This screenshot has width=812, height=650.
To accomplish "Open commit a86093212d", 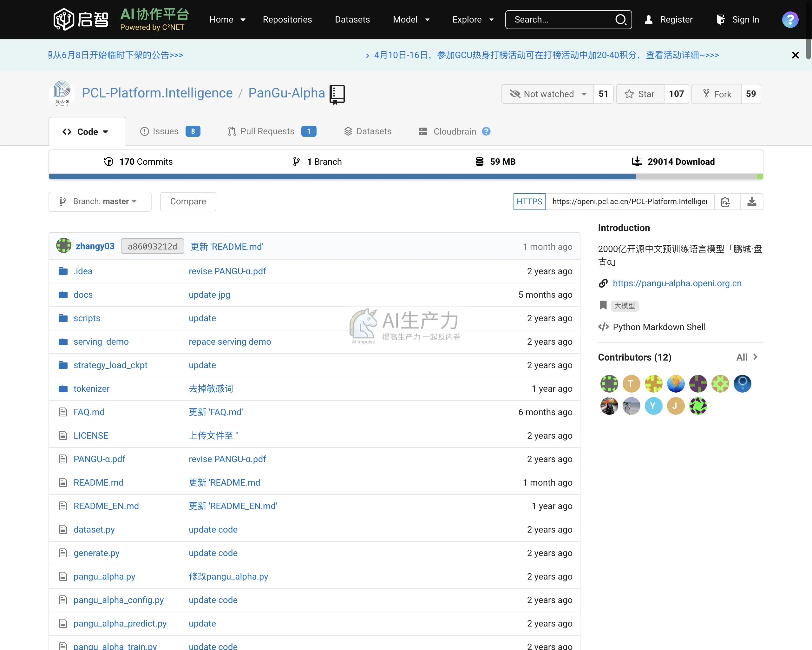I will coord(152,246).
